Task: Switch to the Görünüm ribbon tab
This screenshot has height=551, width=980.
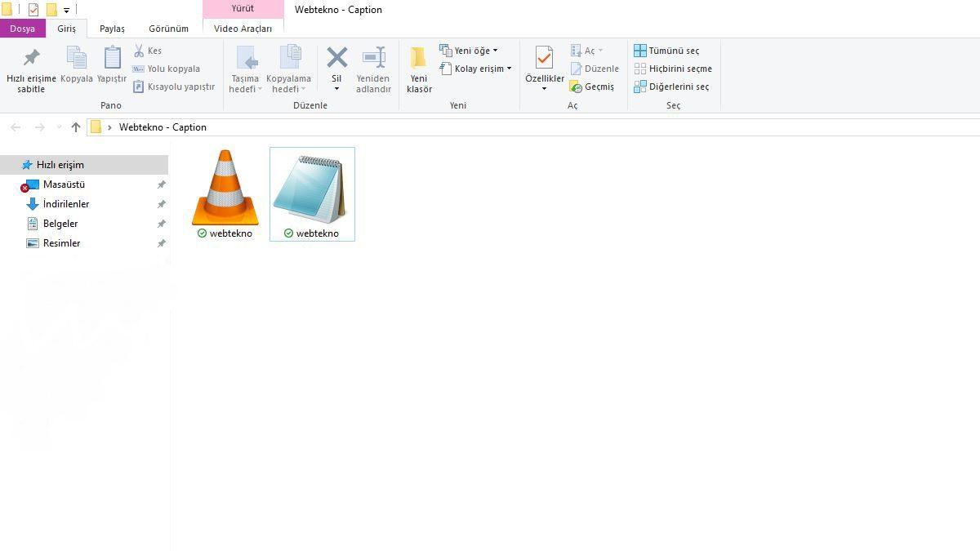Action: click(x=168, y=29)
